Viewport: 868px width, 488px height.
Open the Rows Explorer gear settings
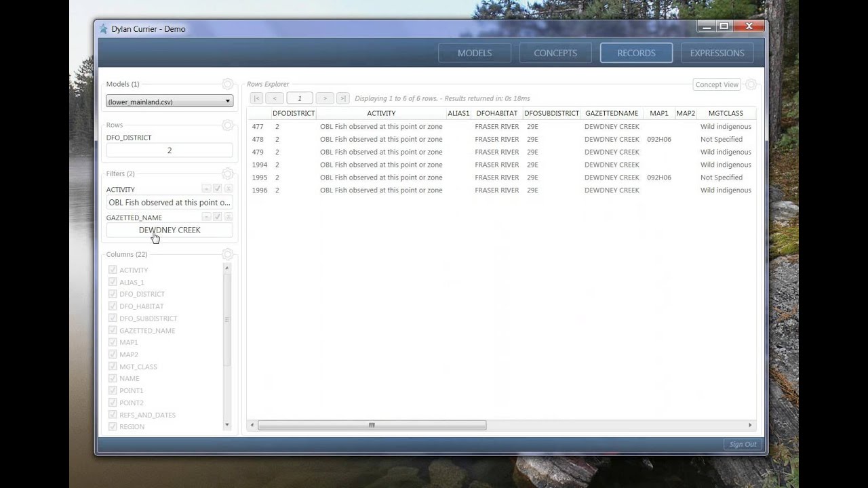tap(750, 85)
